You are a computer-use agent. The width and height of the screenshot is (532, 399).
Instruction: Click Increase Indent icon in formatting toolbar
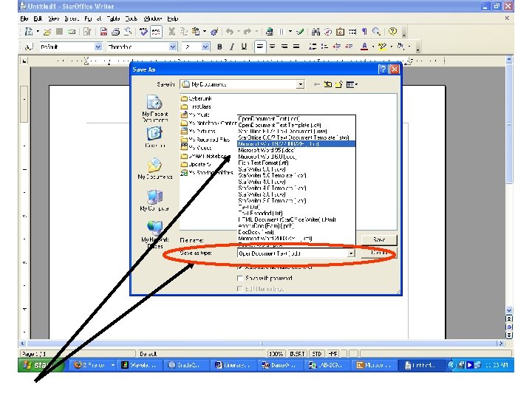349,47
